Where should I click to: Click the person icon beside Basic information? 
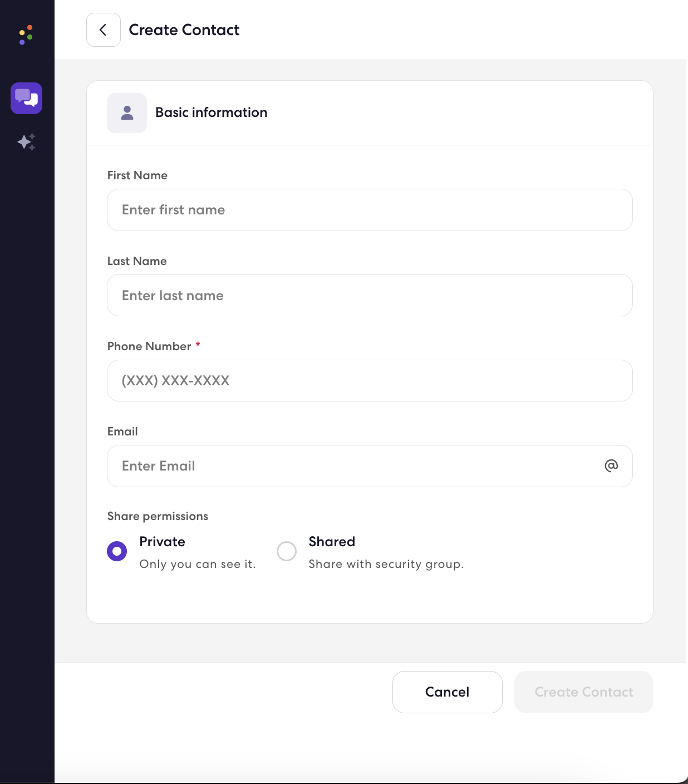(127, 113)
